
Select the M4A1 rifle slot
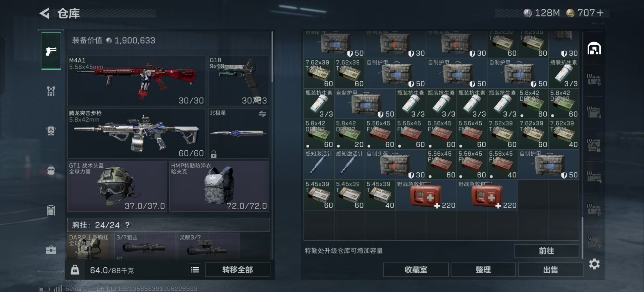click(136, 81)
